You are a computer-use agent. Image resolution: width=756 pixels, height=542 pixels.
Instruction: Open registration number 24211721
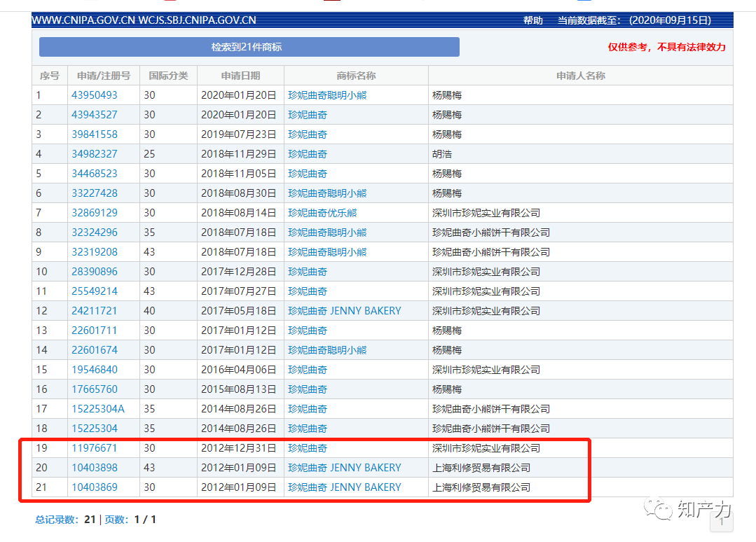click(x=95, y=311)
